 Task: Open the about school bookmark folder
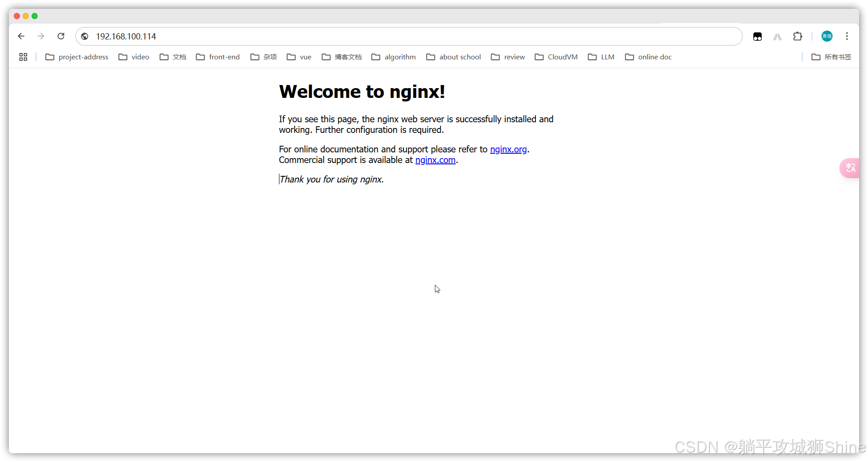453,57
